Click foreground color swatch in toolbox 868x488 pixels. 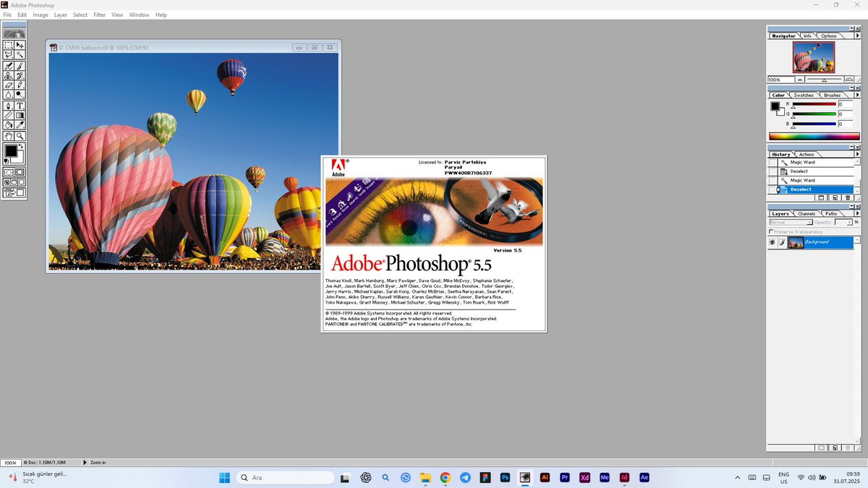[11, 150]
